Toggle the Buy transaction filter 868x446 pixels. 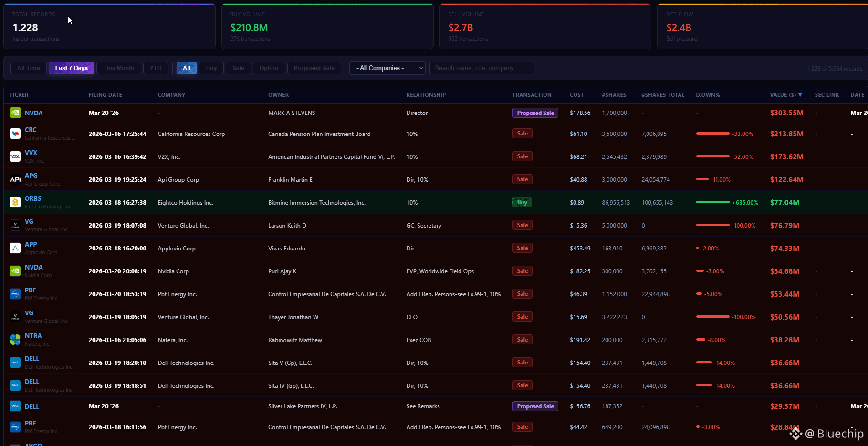point(211,68)
